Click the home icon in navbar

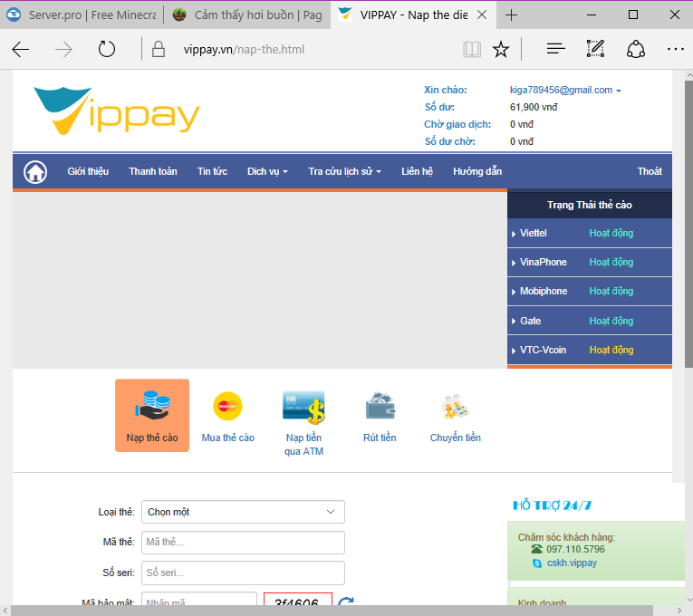(35, 172)
